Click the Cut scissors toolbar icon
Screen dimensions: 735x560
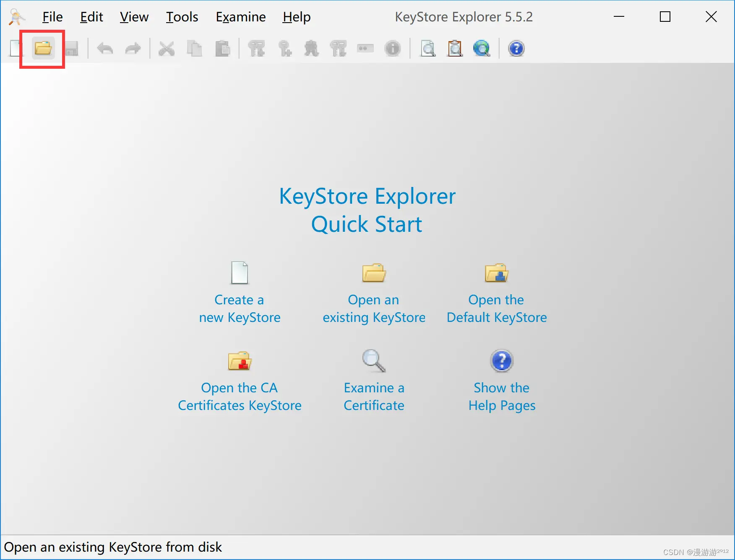[167, 49]
